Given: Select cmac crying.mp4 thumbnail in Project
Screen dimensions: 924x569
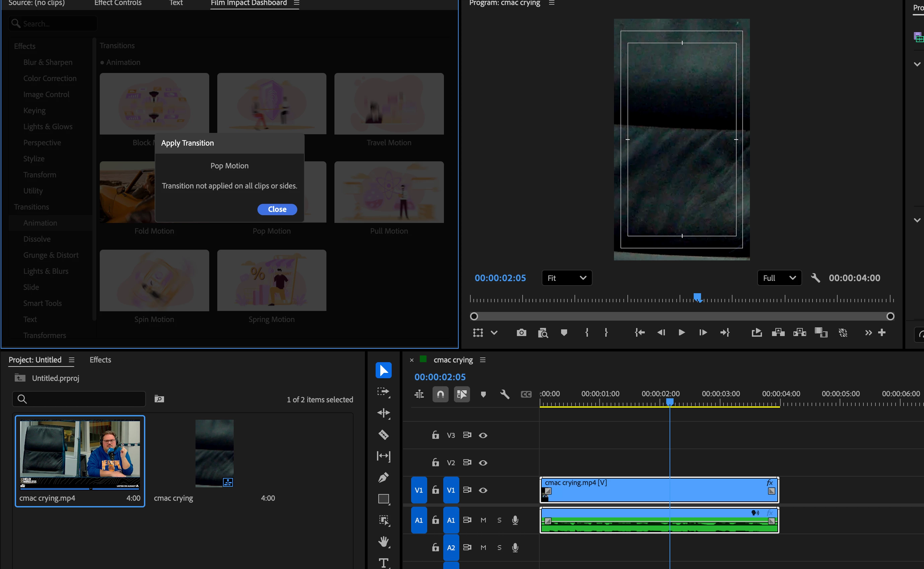Looking at the screenshot, I should point(80,455).
